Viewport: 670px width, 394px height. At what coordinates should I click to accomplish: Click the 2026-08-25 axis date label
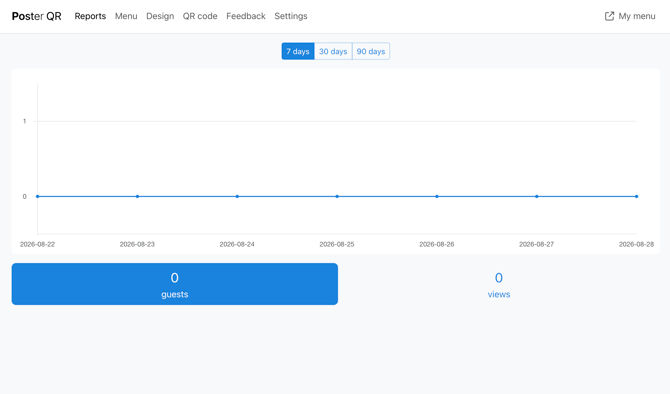click(x=337, y=244)
